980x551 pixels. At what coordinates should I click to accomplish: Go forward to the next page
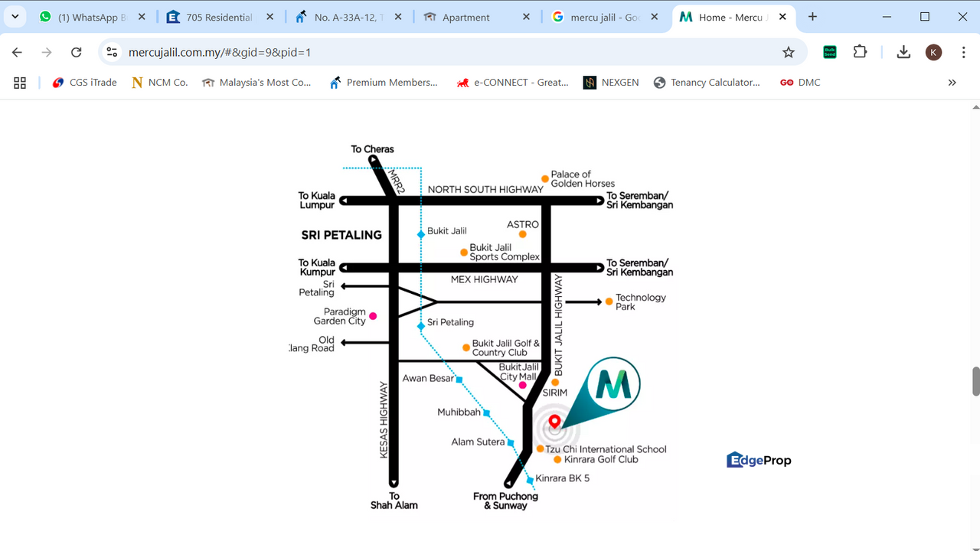click(x=47, y=52)
